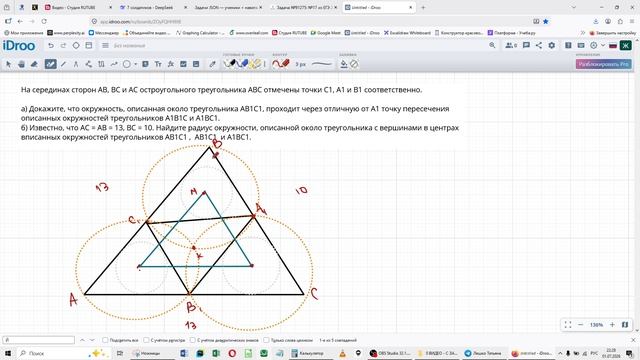
Task: Click the find-in-page search field
Action: [39, 340]
